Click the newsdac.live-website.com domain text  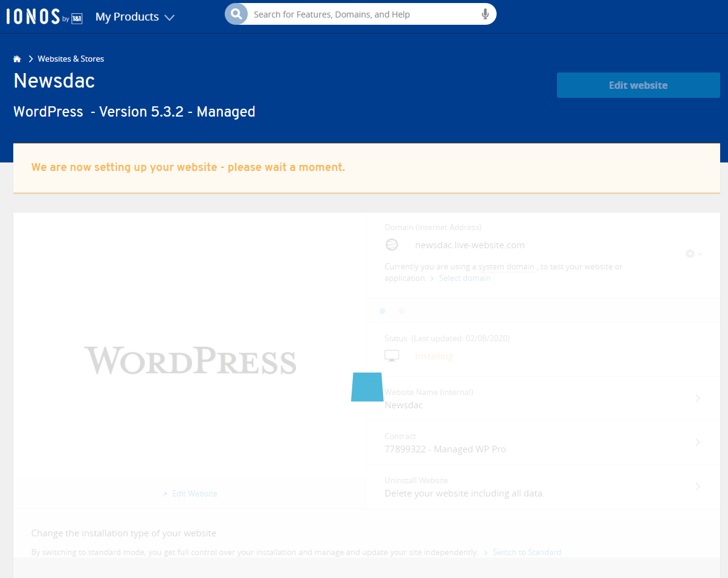470,245
